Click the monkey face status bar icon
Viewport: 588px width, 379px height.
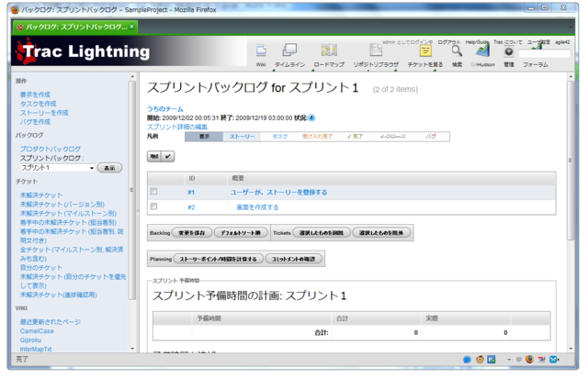coord(480,360)
